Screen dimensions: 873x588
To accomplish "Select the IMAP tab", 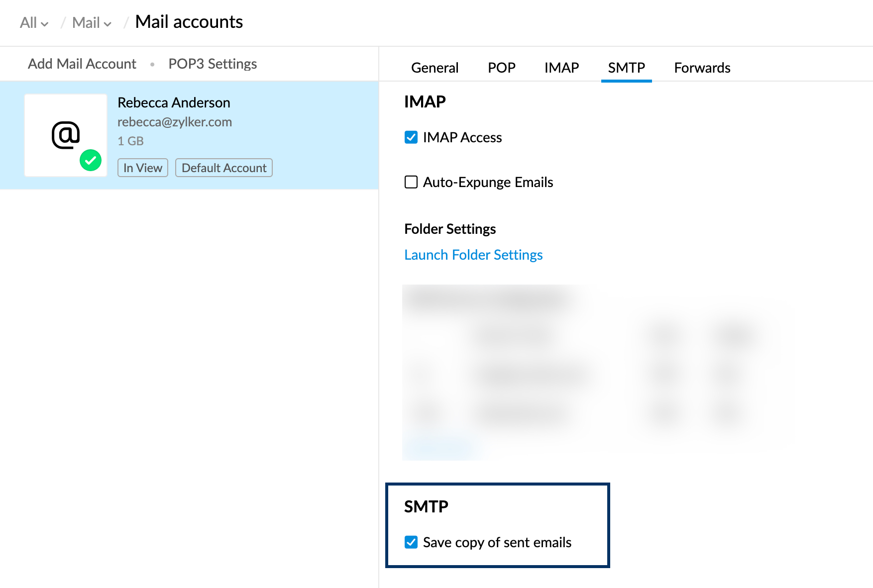I will 561,68.
